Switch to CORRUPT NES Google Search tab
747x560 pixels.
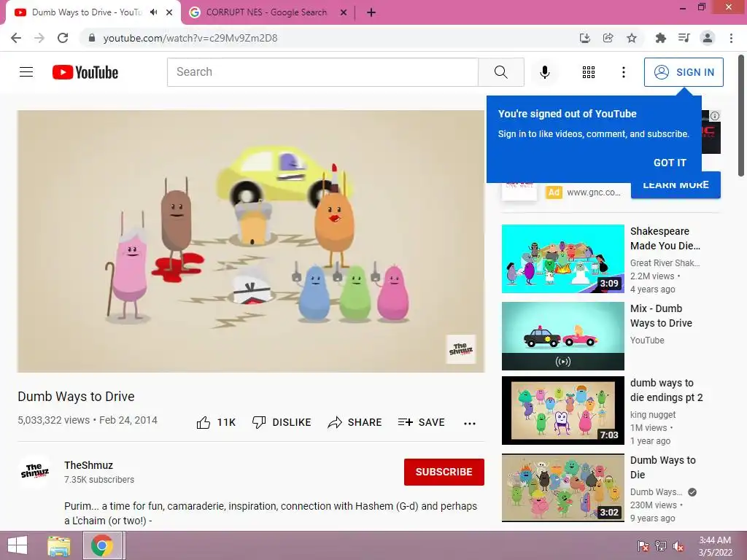tap(266, 12)
